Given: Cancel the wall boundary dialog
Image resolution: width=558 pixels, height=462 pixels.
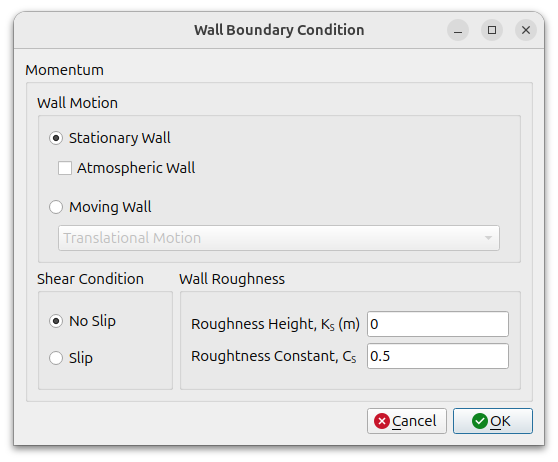Looking at the screenshot, I should [407, 421].
